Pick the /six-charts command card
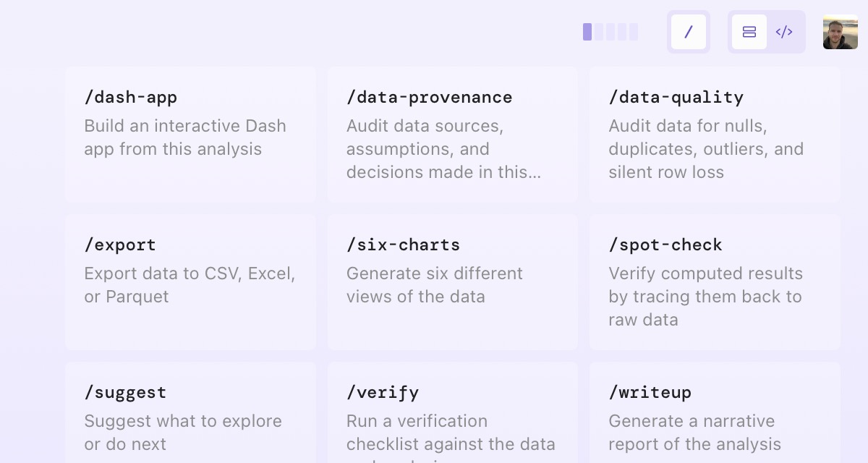This screenshot has width=868, height=463. (452, 282)
